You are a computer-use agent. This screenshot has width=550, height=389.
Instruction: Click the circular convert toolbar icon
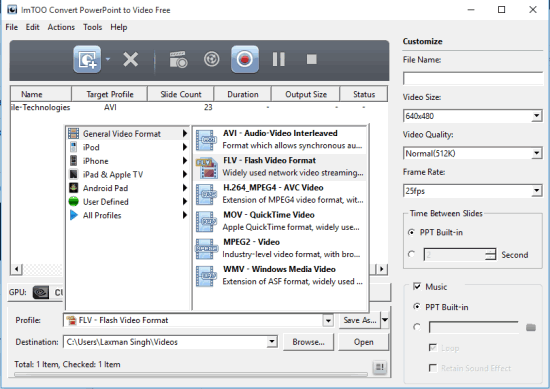click(x=212, y=59)
